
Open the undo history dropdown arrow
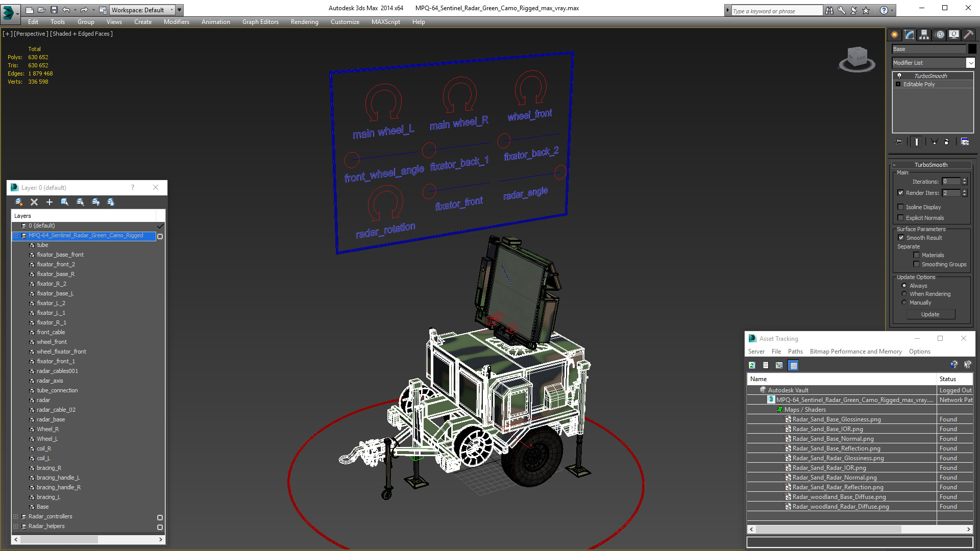point(75,10)
